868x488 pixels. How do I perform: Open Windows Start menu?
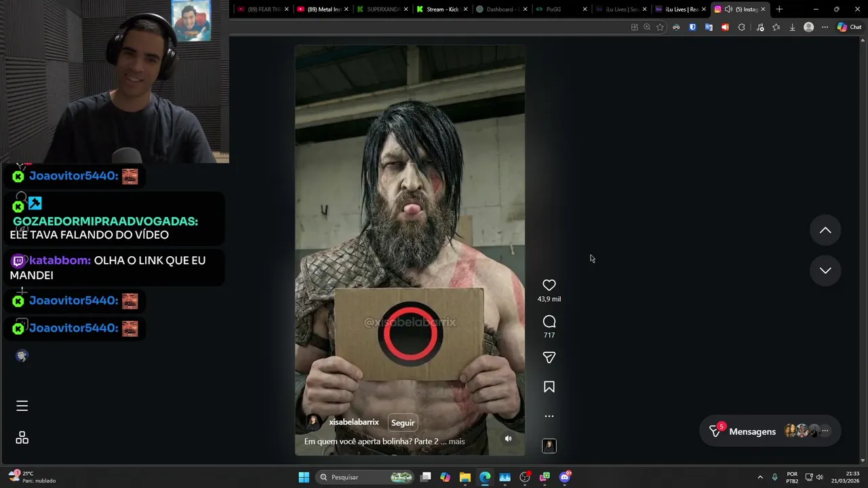pos(304,477)
